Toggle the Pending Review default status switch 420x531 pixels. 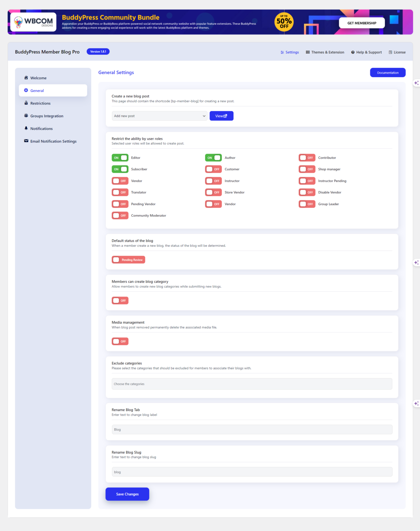[x=128, y=260]
